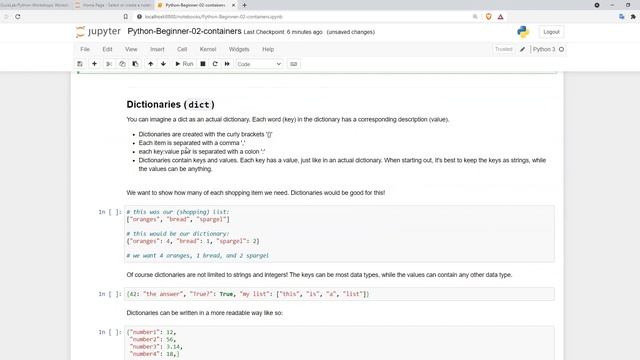Switch to the Home Page browser tab

click(x=113, y=5)
